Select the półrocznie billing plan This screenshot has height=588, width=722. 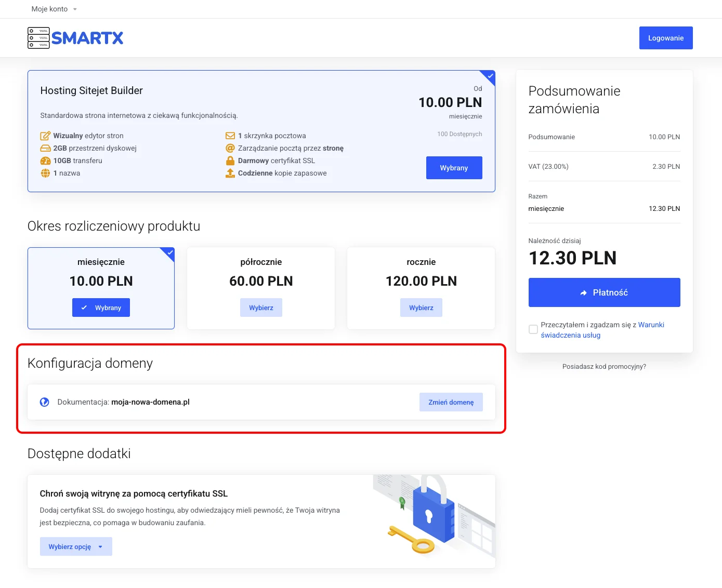pos(261,307)
